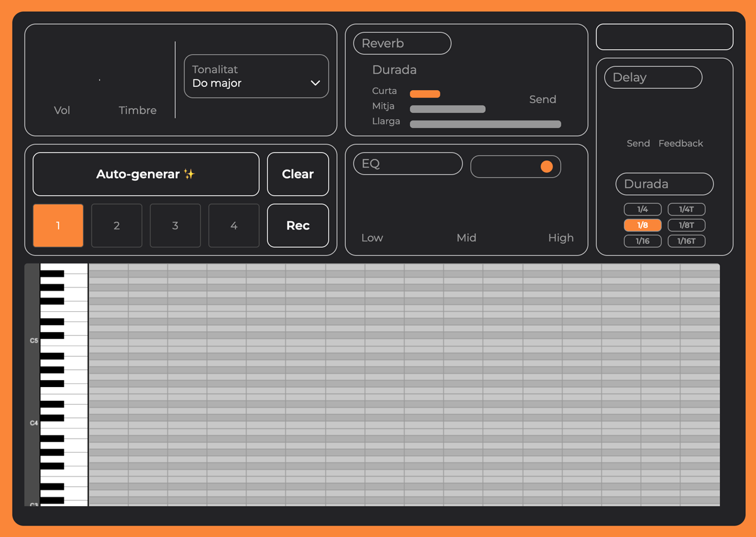The width and height of the screenshot is (756, 537).
Task: Switch to pattern slot 4
Action: (x=234, y=226)
